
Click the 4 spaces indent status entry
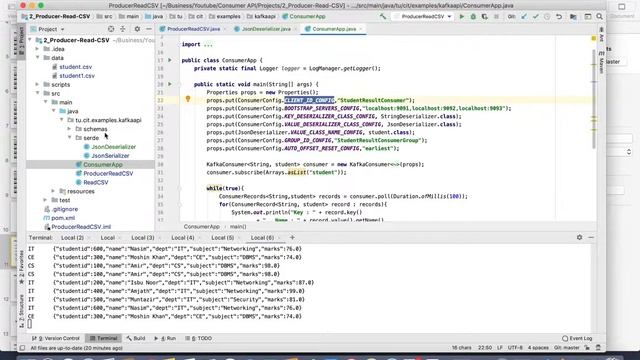point(538,348)
